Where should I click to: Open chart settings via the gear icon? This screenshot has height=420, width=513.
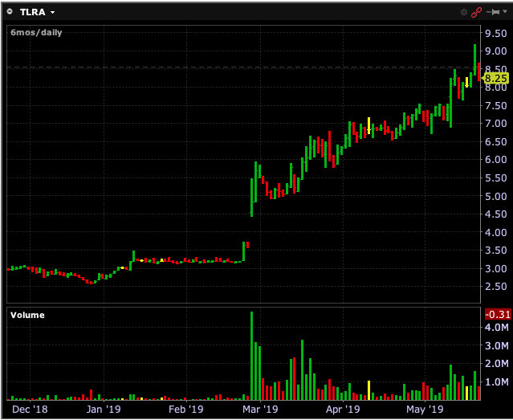coord(463,12)
